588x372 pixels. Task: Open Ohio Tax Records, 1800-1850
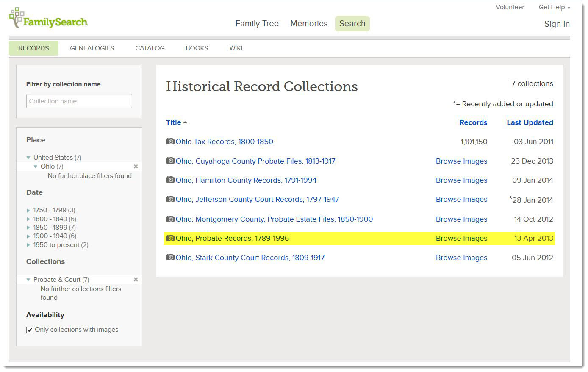pos(225,142)
